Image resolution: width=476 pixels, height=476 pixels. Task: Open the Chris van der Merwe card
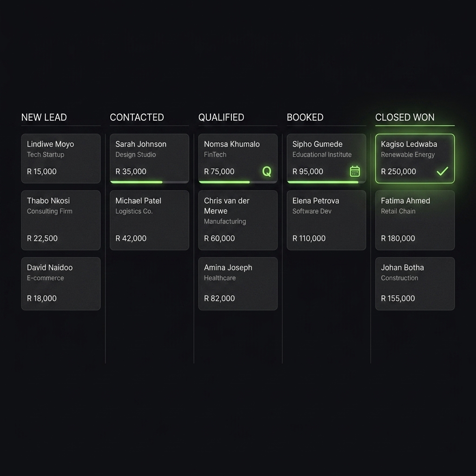(238, 220)
